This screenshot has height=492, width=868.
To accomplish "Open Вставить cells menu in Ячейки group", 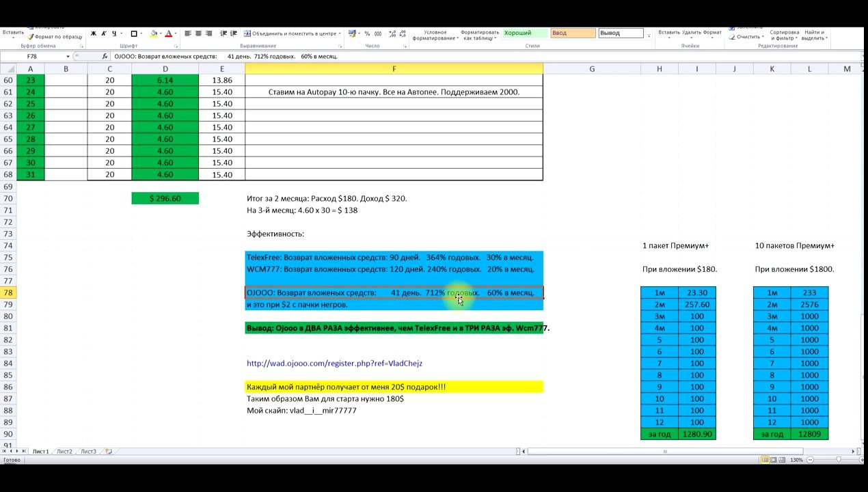I will [x=669, y=34].
